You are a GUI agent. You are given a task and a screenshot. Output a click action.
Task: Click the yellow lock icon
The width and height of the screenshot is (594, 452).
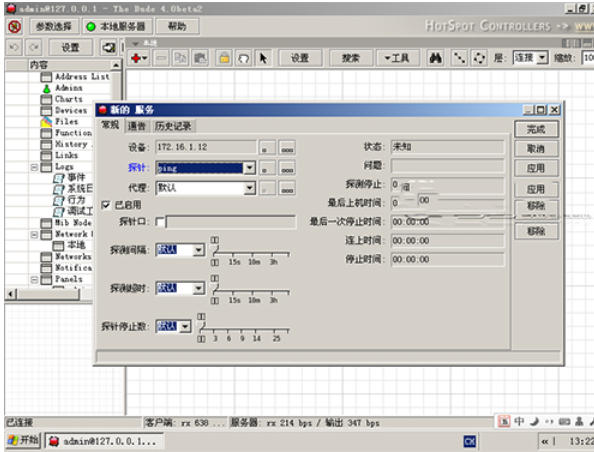(x=224, y=58)
